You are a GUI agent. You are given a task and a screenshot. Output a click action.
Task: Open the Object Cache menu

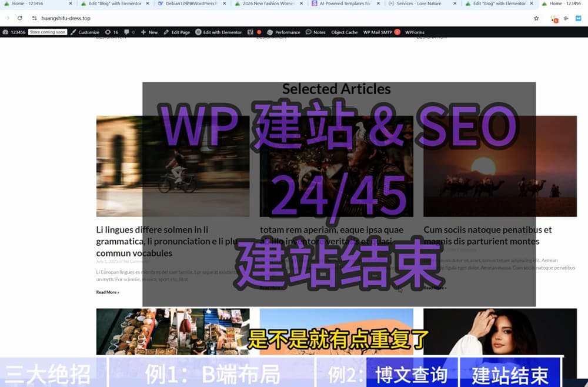click(x=344, y=32)
